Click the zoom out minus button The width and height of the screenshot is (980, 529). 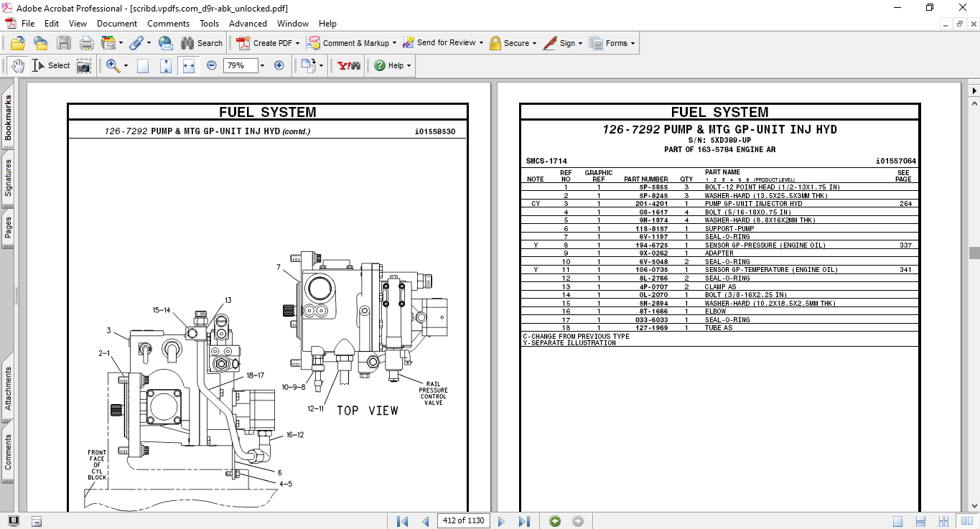212,65
